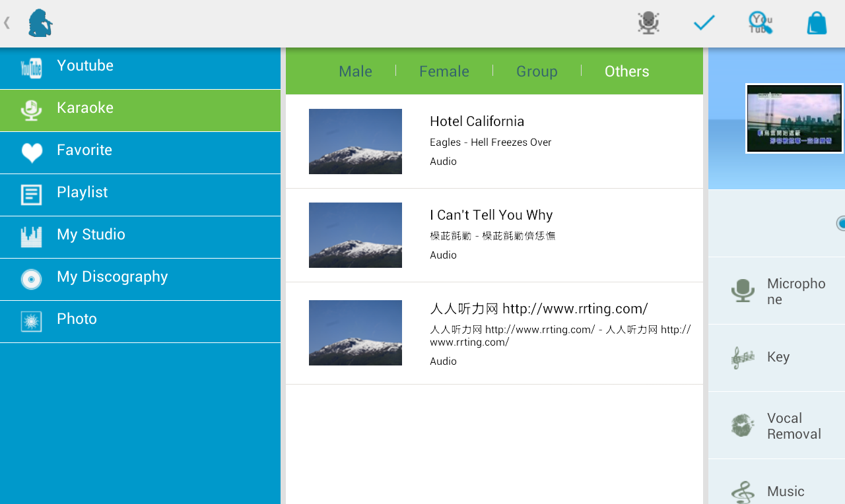Confirm with the checkmark icon
Image resolution: width=845 pixels, height=504 pixels.
click(704, 23)
